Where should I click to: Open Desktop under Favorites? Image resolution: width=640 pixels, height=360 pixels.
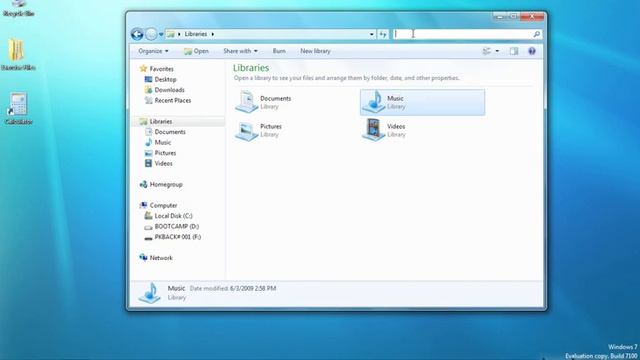[x=165, y=80]
